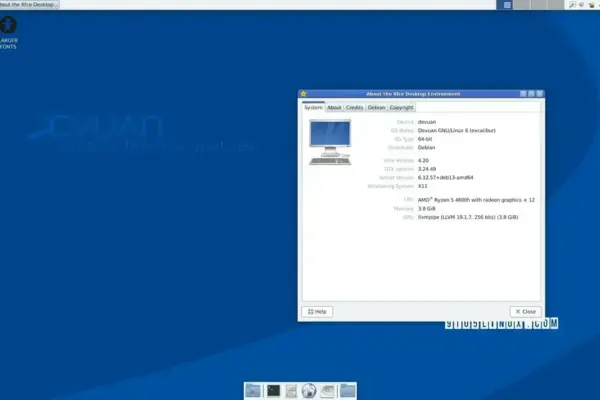Click the GTK version '3.24.49' value
The height and width of the screenshot is (400, 600).
pyautogui.click(x=427, y=169)
